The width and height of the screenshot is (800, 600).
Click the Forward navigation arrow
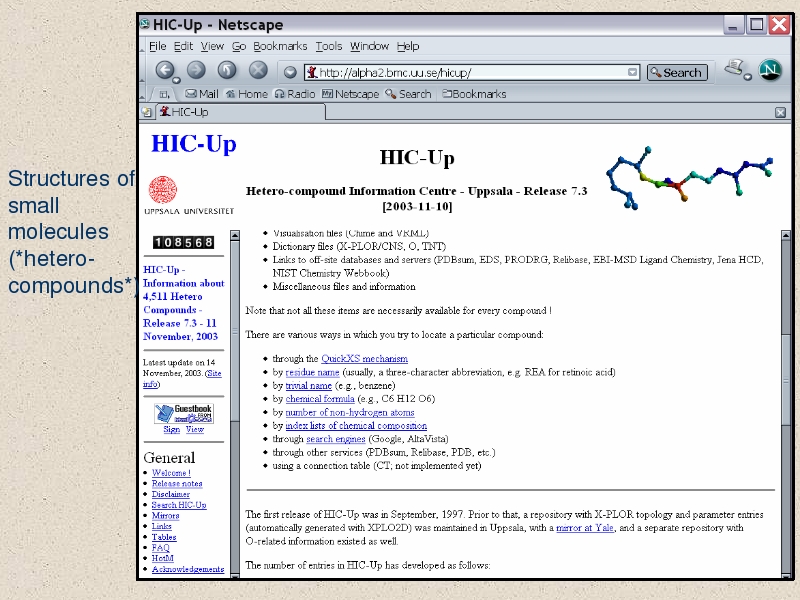tap(196, 70)
